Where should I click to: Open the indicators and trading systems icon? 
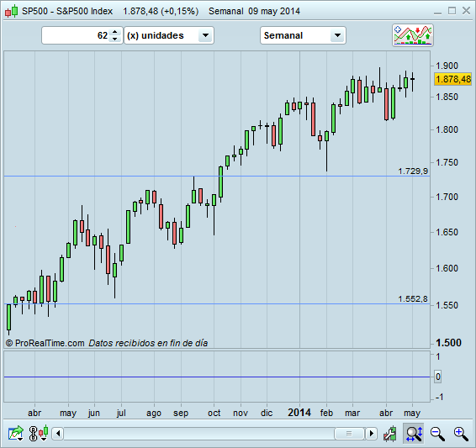(413, 35)
